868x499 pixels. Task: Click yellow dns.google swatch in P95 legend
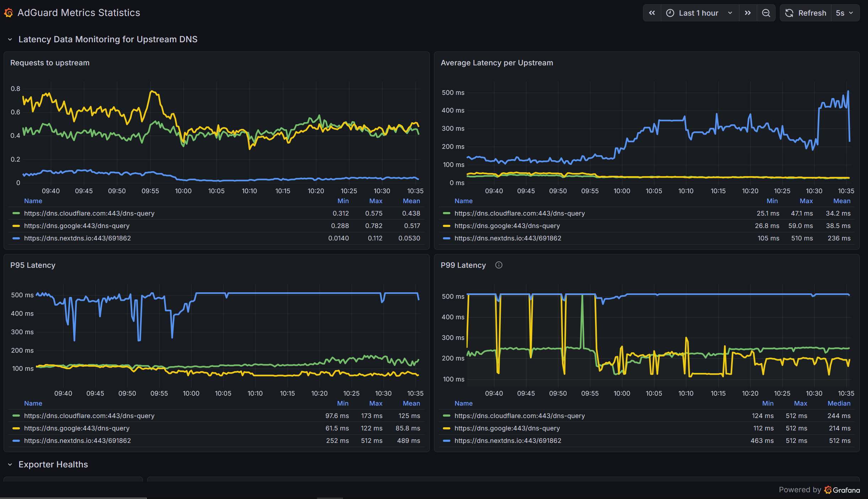[x=16, y=428]
